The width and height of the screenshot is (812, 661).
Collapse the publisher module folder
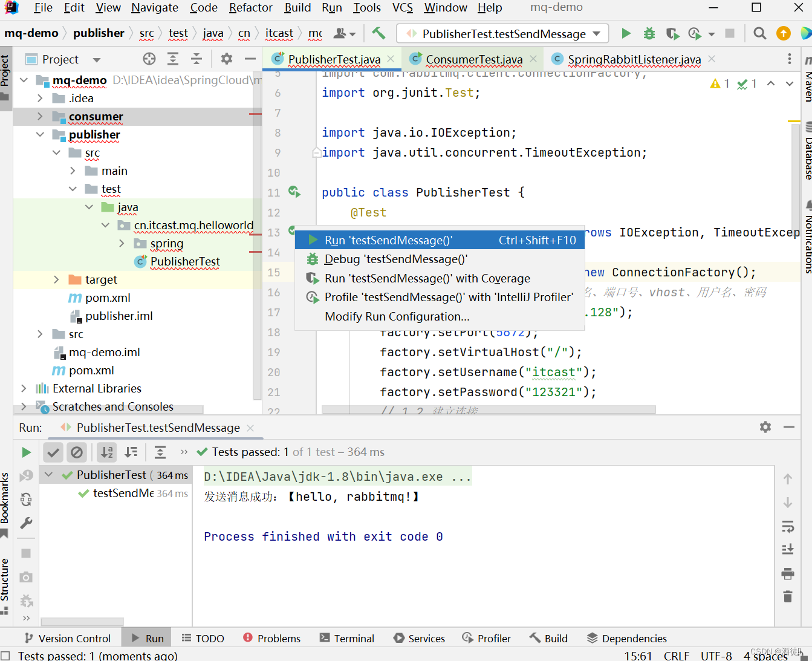point(40,134)
